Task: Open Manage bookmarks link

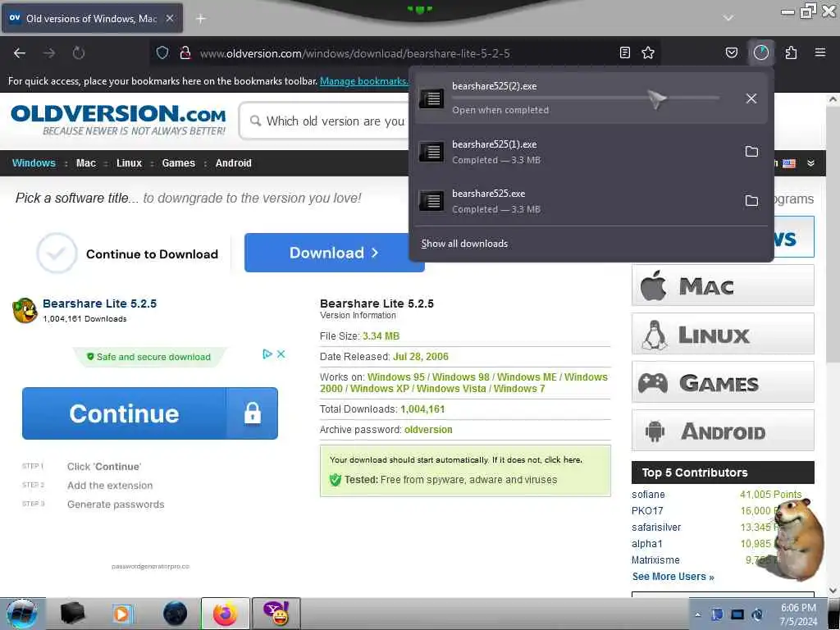Action: tap(363, 81)
